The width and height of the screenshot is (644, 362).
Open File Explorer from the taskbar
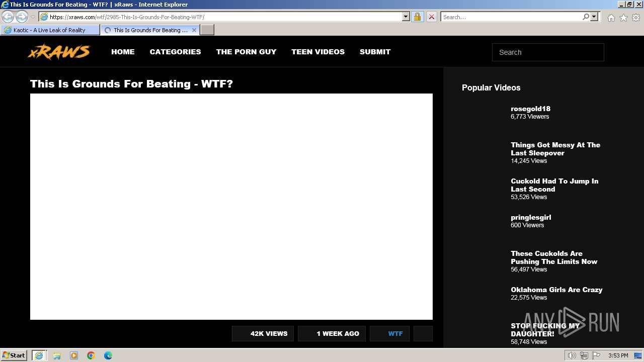(57, 355)
